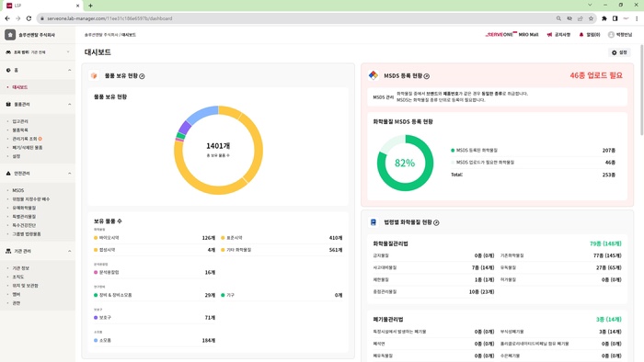
Task: Click the 법령별 화학물질 현황 book icon
Action: point(374,222)
